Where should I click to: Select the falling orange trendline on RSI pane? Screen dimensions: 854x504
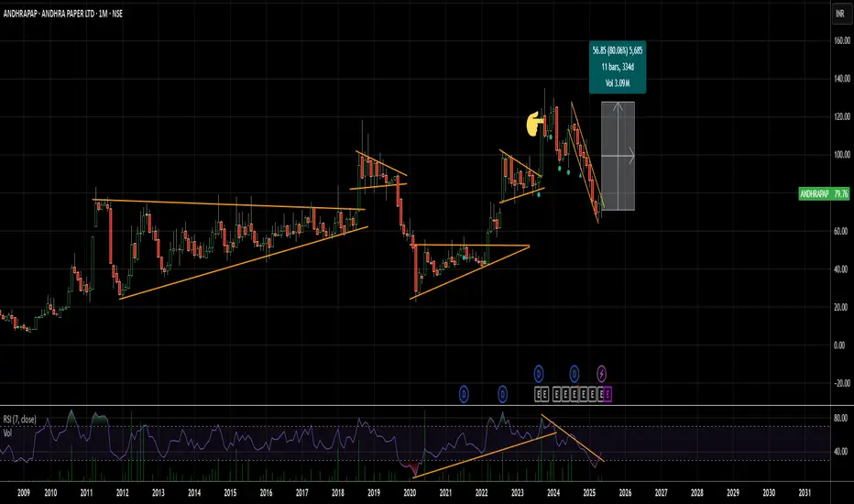pyautogui.click(x=573, y=439)
